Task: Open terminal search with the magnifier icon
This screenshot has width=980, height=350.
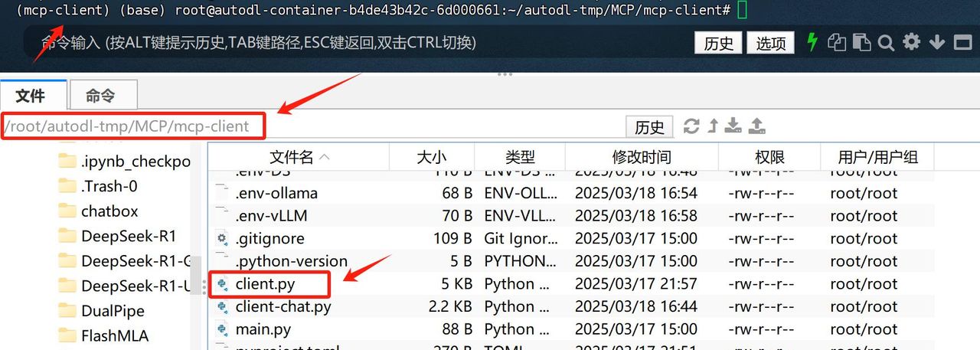Action: (x=886, y=43)
